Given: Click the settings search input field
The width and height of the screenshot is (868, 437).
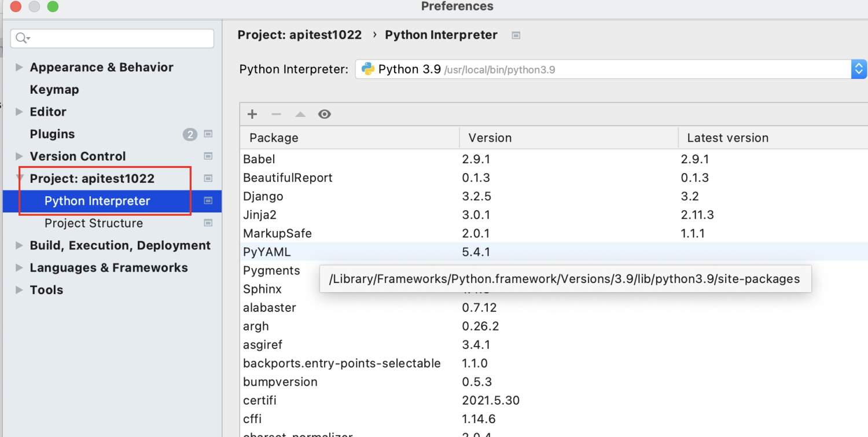Looking at the screenshot, I should point(119,38).
